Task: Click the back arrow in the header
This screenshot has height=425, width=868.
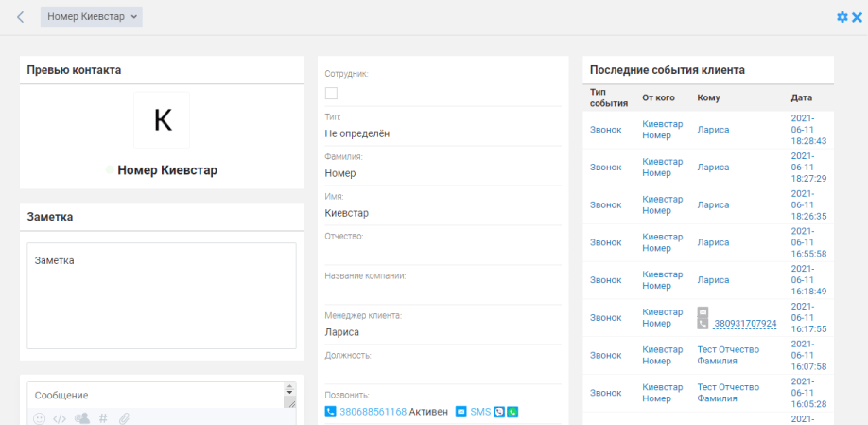Action: tap(21, 16)
